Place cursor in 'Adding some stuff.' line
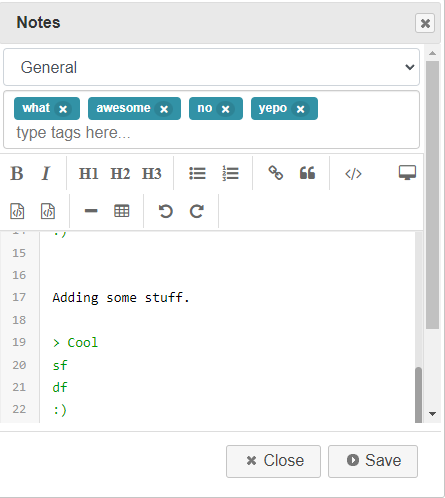 click(121, 297)
